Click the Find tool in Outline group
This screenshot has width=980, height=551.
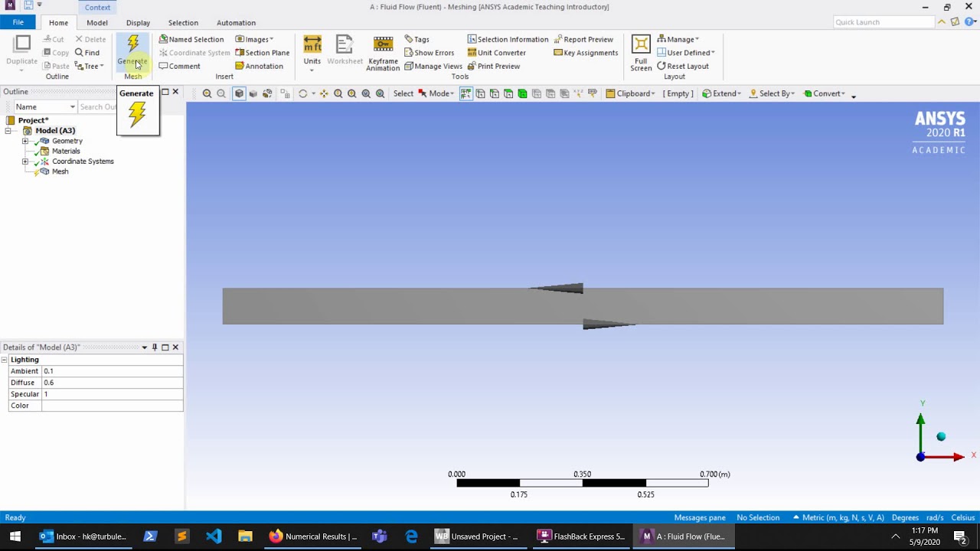point(87,53)
